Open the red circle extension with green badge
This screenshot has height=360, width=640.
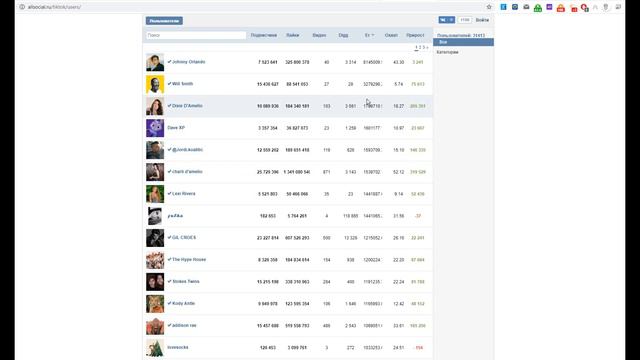click(584, 8)
